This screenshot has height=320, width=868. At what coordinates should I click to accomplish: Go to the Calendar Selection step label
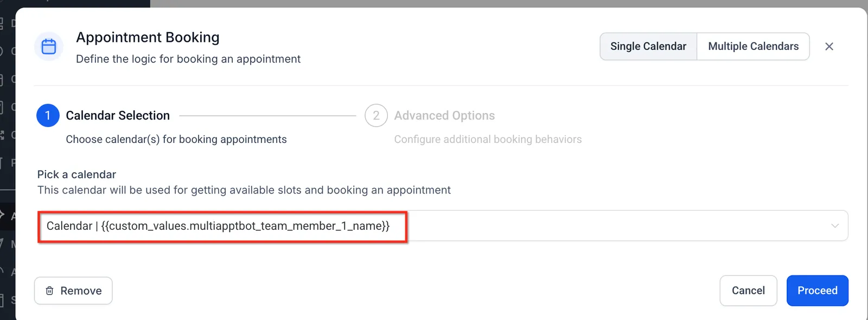pos(118,116)
